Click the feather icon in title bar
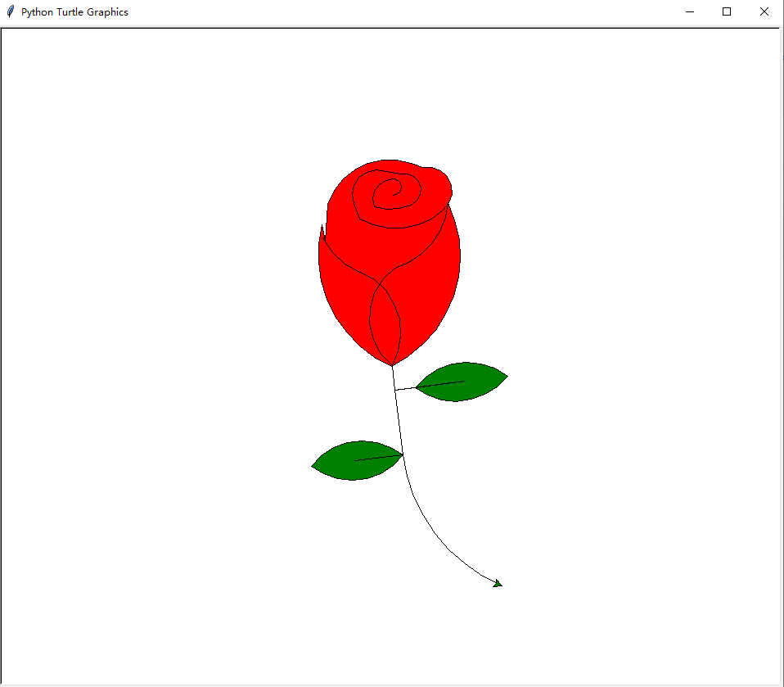 pyautogui.click(x=11, y=11)
